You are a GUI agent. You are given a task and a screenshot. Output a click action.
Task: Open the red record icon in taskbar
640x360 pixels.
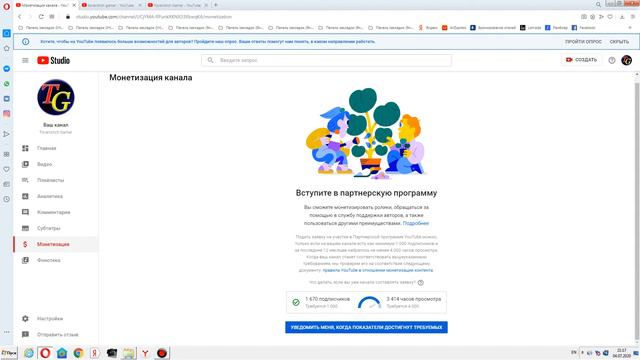pos(162,353)
